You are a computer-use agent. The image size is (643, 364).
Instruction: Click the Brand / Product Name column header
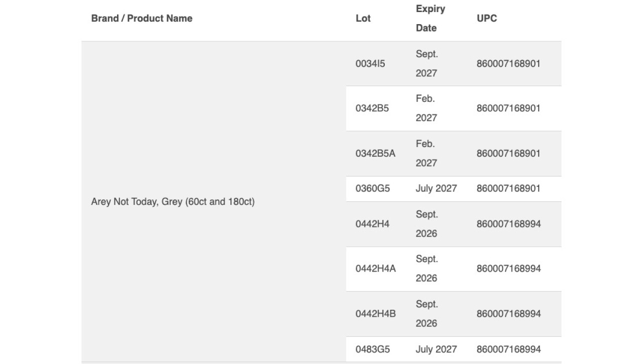[142, 18]
